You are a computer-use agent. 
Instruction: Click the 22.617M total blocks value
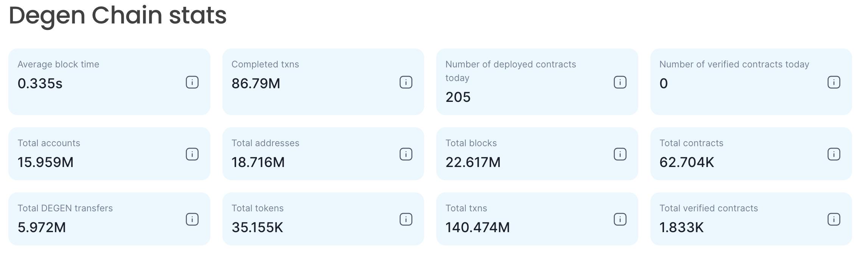click(x=473, y=162)
